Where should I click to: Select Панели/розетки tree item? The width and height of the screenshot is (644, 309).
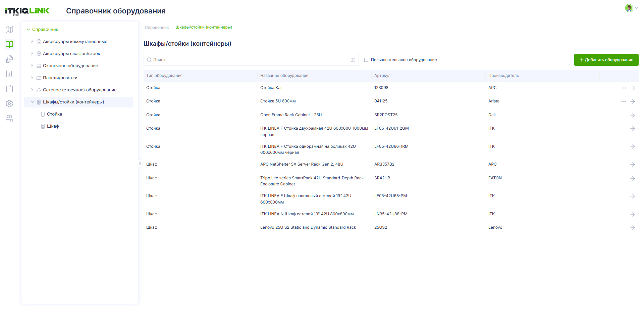[60, 78]
